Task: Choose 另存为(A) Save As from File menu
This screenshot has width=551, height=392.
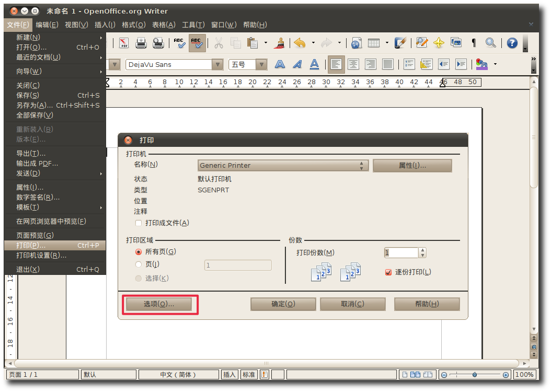Action: [x=55, y=106]
